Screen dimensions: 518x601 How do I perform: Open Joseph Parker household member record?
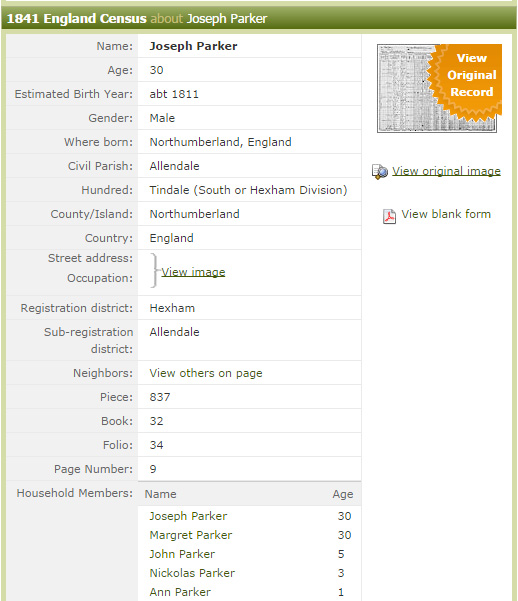click(x=188, y=516)
